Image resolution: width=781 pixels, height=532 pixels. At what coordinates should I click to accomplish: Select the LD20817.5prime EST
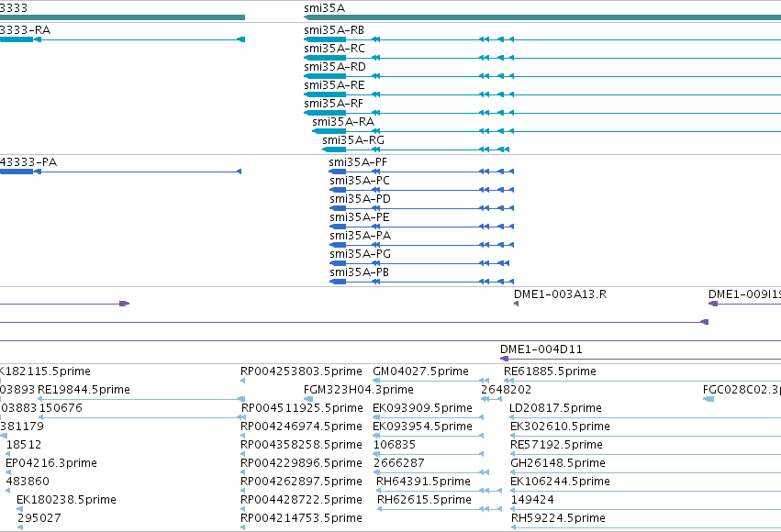point(555,408)
